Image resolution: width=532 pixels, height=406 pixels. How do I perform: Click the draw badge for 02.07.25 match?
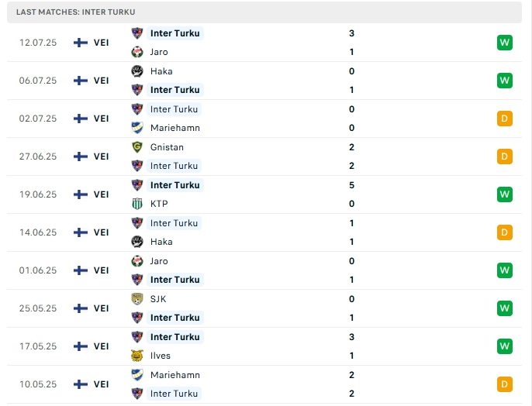[x=505, y=119]
